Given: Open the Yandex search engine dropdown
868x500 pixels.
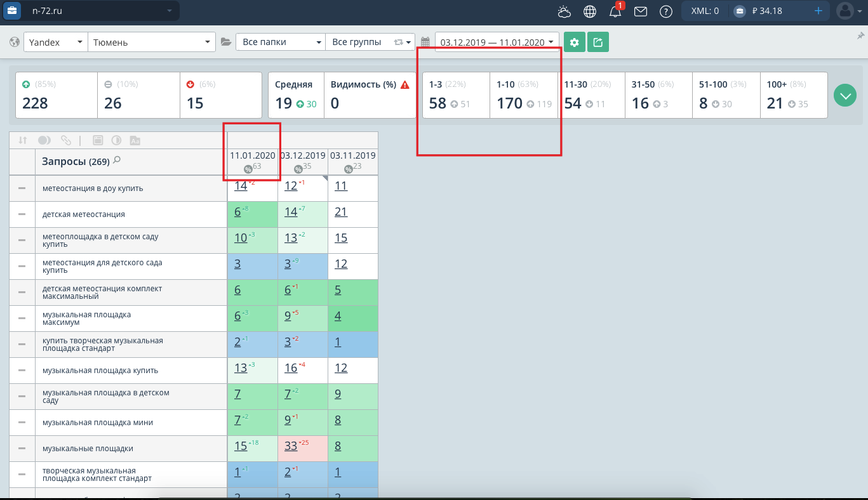Looking at the screenshot, I should [56, 43].
